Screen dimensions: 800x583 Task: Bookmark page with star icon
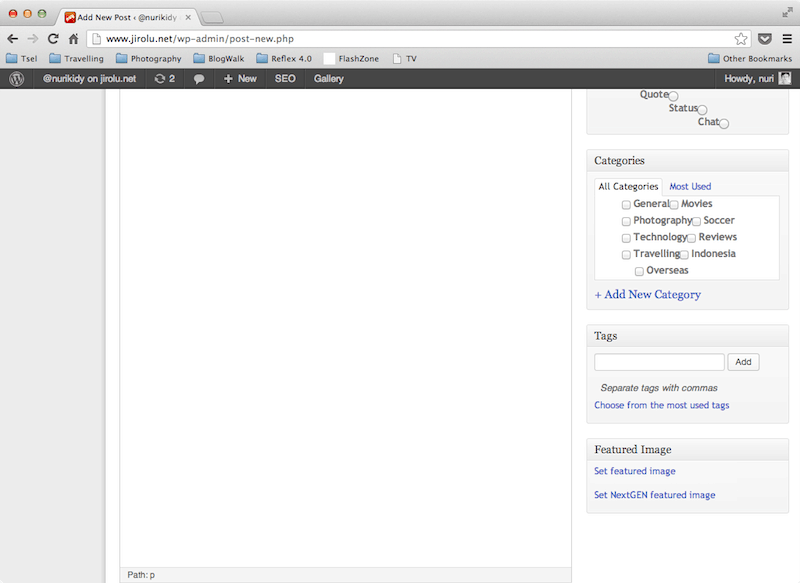coord(741,39)
